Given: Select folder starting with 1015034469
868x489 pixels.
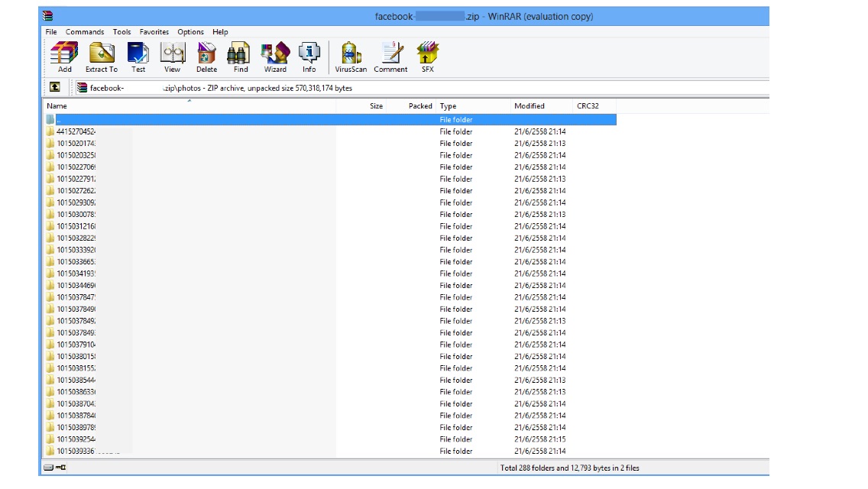Looking at the screenshot, I should [x=331, y=285].
